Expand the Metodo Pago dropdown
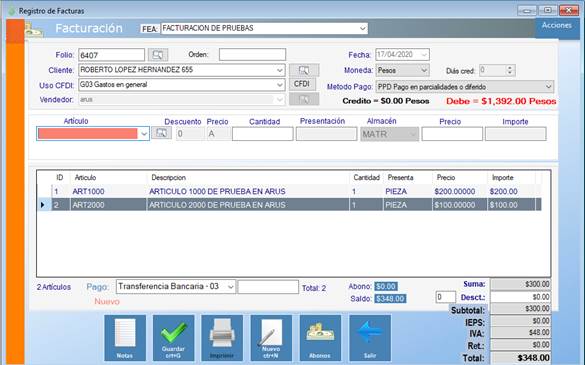The height and width of the screenshot is (365, 585). click(548, 87)
